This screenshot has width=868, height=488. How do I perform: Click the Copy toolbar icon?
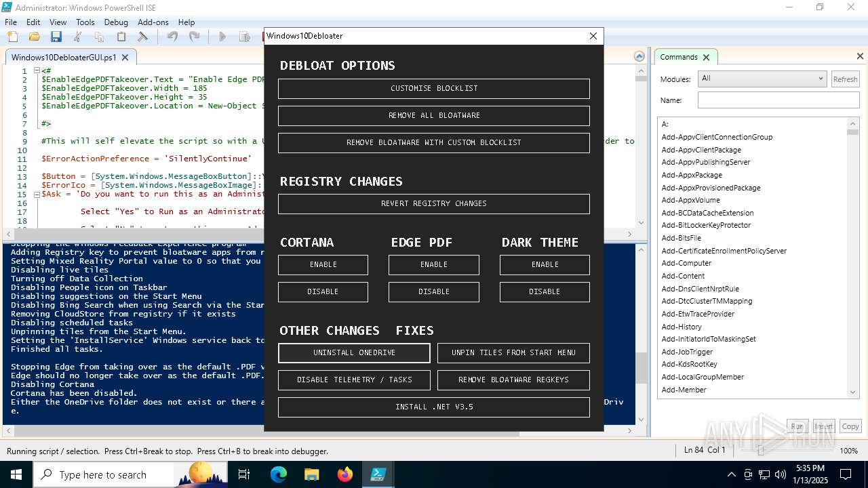pos(99,37)
